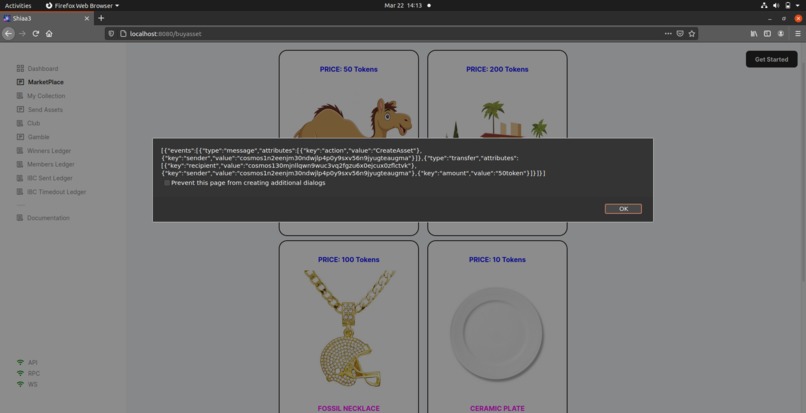Toggle the Firefox sidebar view icon
Viewport: 806px width, 413px height.
pos(767,33)
